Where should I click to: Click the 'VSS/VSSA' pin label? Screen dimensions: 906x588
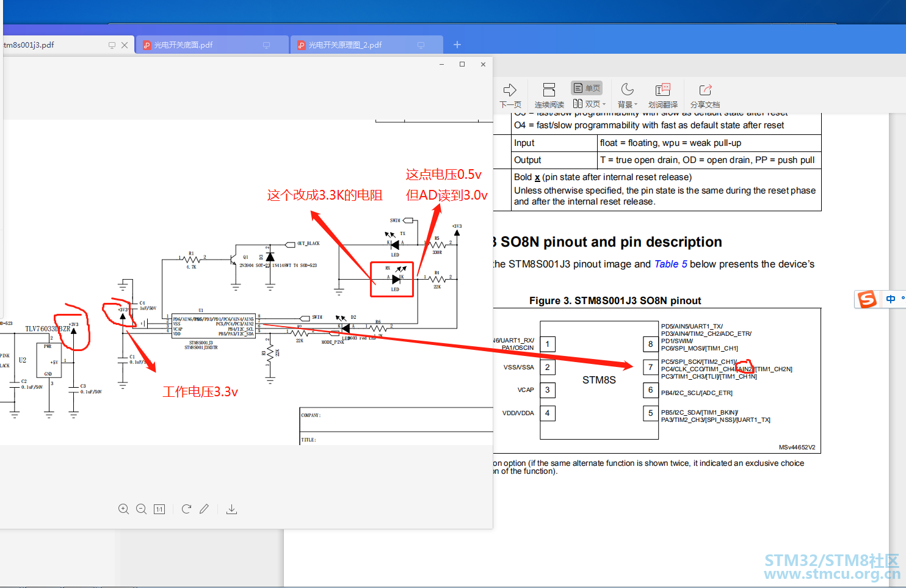518,368
